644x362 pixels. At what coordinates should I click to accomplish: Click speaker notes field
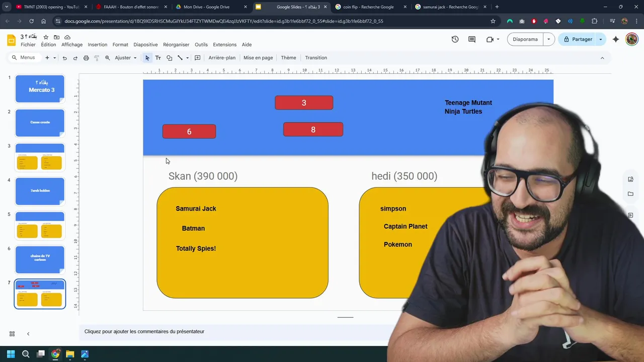(x=236, y=332)
